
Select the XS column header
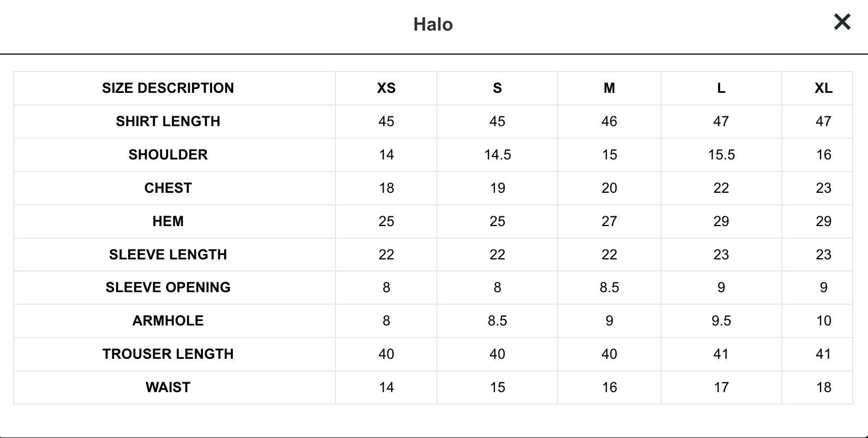[386, 88]
